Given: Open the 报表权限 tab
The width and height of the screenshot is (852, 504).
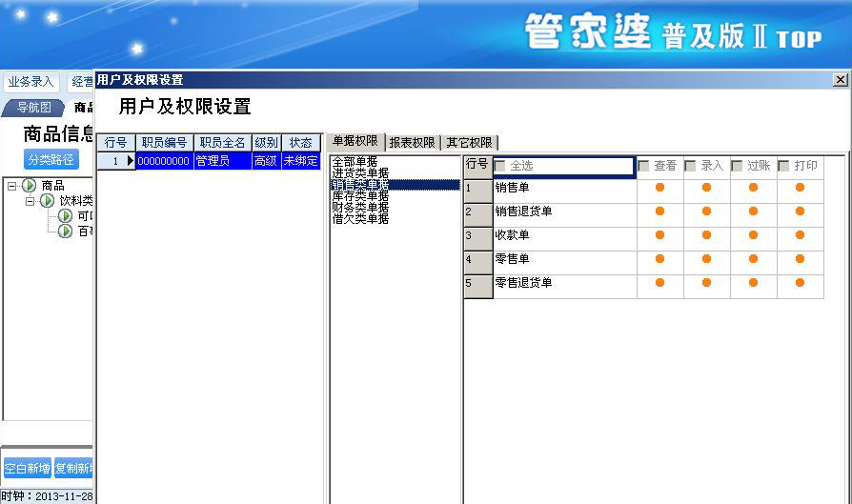Looking at the screenshot, I should click(x=413, y=143).
